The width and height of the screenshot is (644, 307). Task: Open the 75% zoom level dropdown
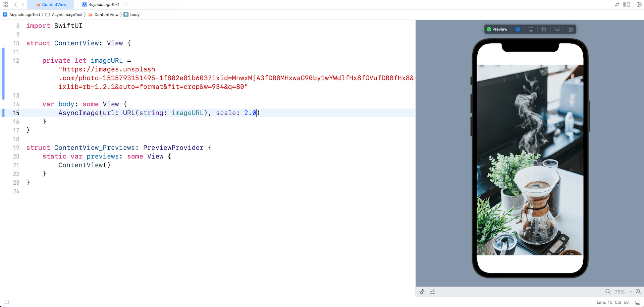[x=623, y=292]
